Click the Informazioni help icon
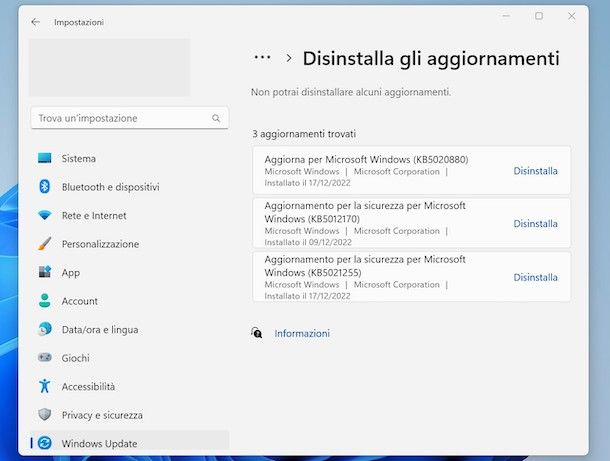 (257, 333)
